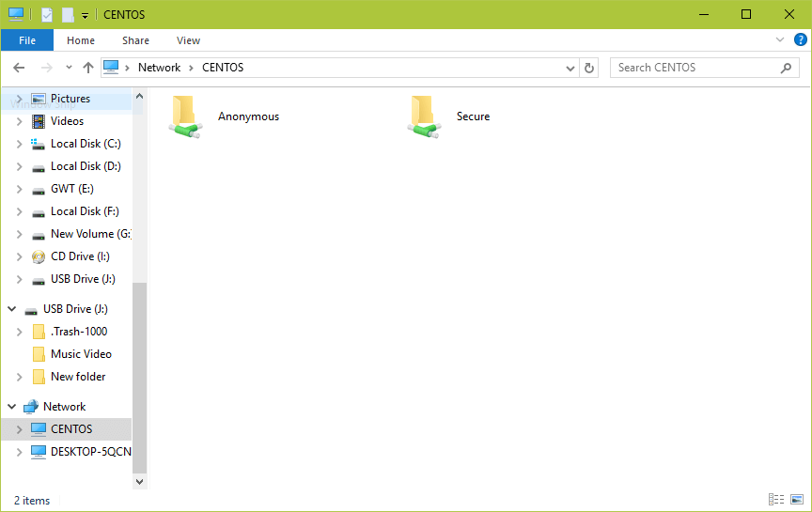Switch to Large icons view in status bar
Screen dimensions: 812x512
coord(797,499)
